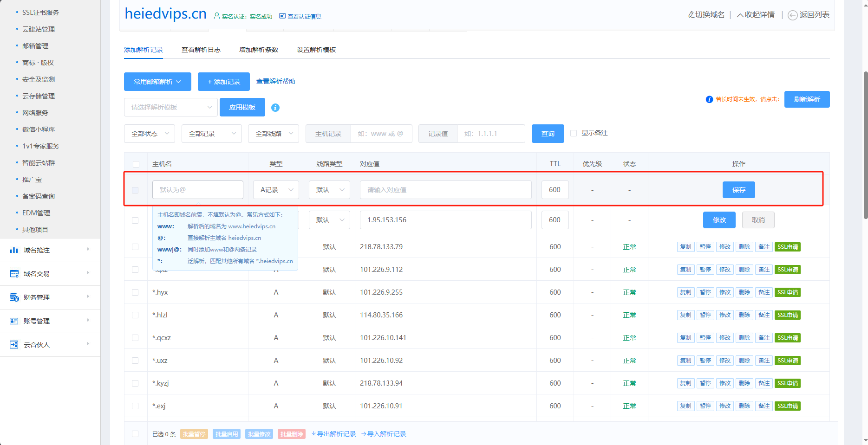Open the 全部记录 filter dropdown
The width and height of the screenshot is (868, 445).
click(x=212, y=134)
